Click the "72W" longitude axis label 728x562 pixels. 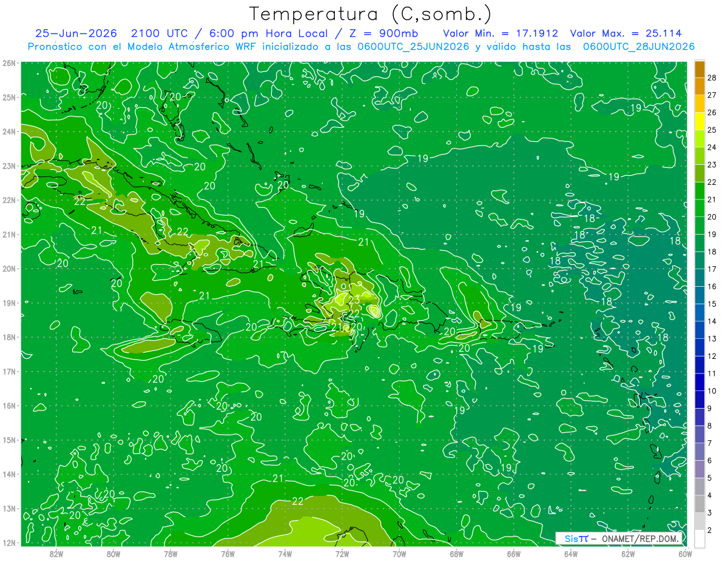[x=342, y=553]
